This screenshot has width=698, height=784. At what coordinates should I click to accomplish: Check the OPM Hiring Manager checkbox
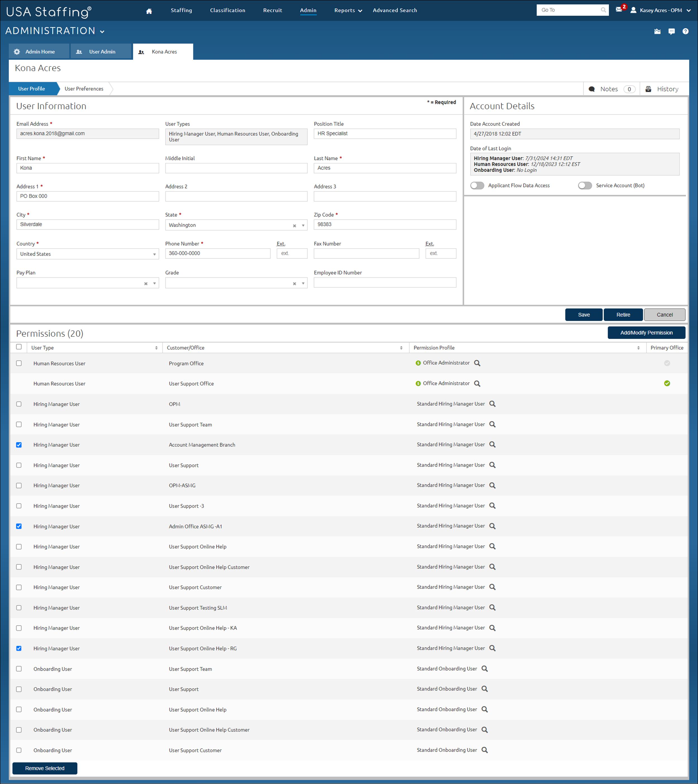point(19,404)
